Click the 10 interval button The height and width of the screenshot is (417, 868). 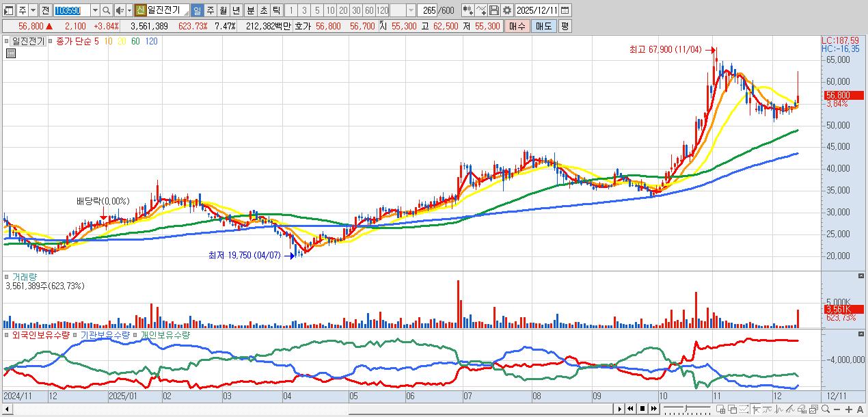[x=330, y=10]
